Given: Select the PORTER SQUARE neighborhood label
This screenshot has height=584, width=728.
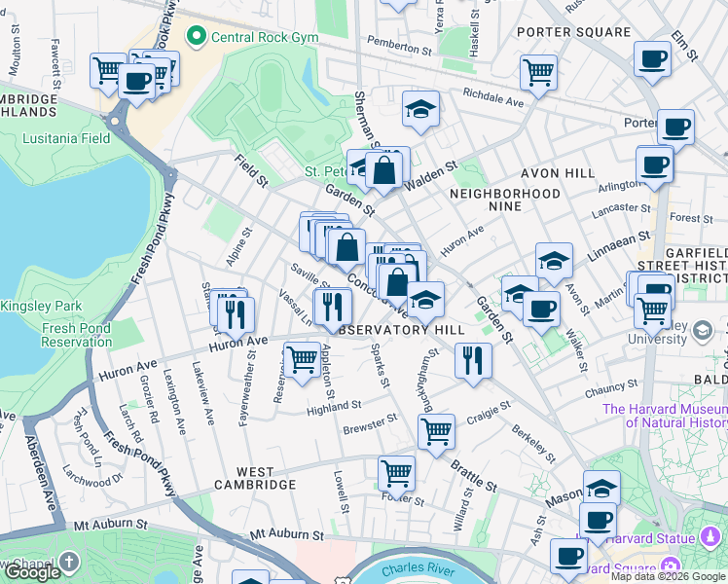Looking at the screenshot, I should (574, 32).
